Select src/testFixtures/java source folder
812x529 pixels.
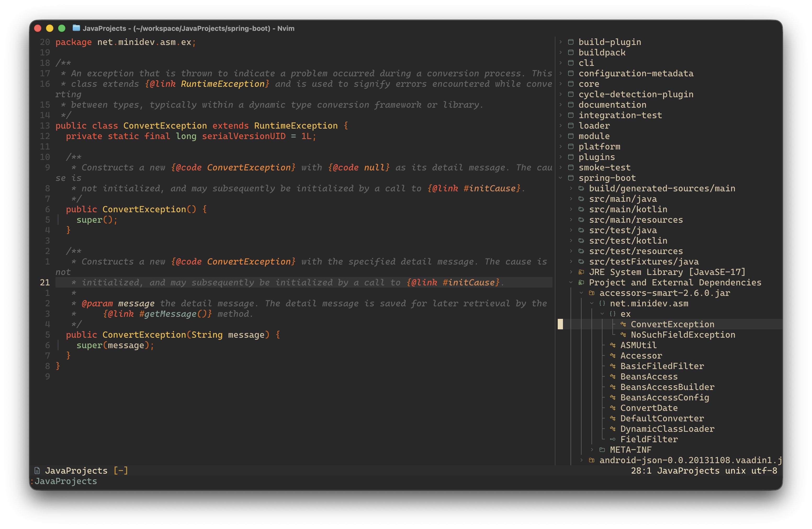click(x=644, y=261)
